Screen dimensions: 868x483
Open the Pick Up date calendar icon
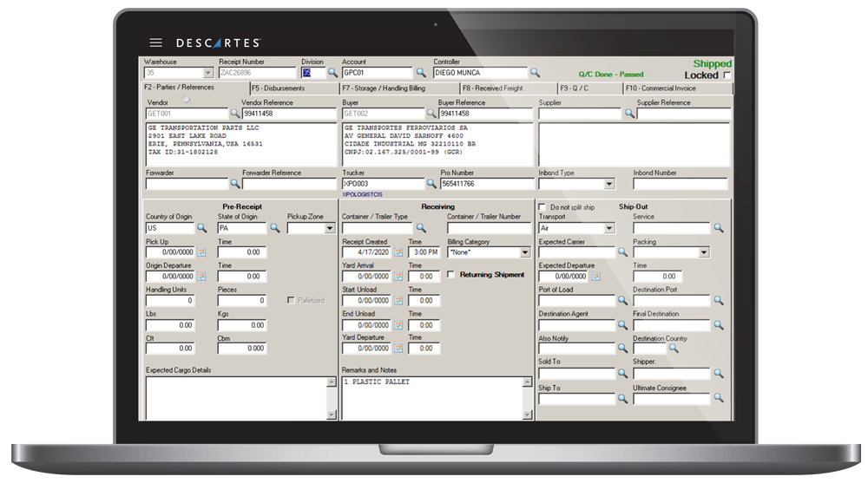point(202,252)
